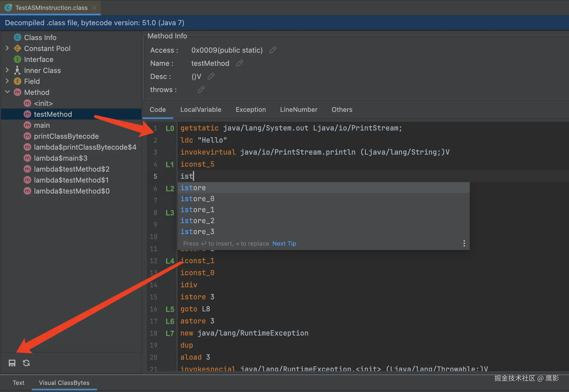This screenshot has height=392, width=569.
Task: Open the LineNumber tab
Action: click(298, 110)
